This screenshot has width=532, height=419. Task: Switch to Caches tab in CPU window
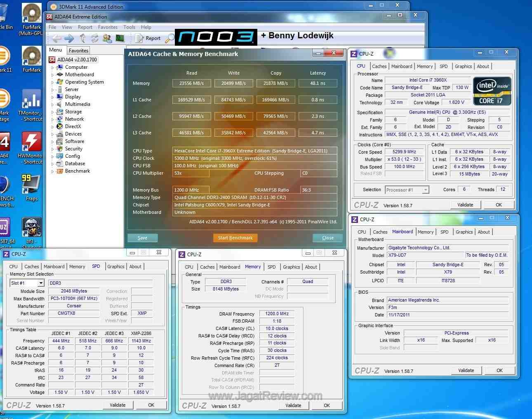coord(379,66)
